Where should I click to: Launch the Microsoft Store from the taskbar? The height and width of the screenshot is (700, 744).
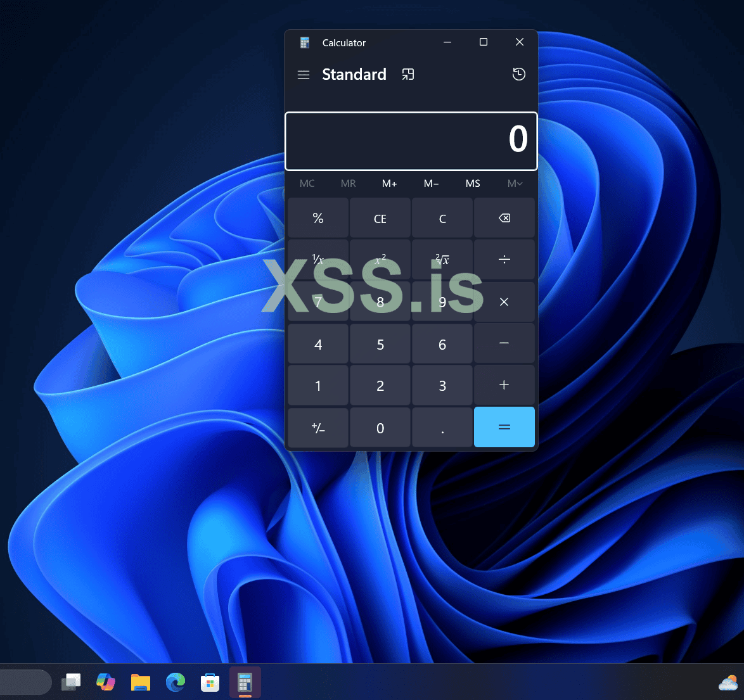(210, 682)
